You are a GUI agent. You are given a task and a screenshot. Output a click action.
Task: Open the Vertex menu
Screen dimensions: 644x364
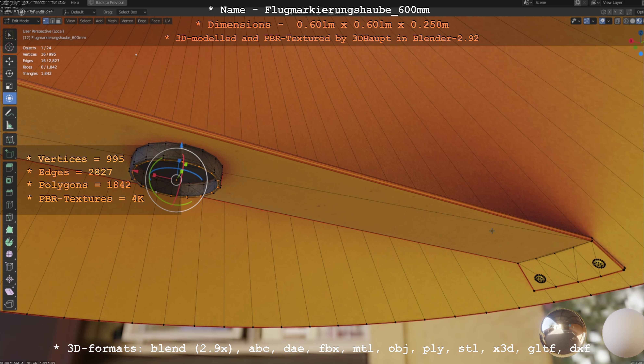click(127, 21)
